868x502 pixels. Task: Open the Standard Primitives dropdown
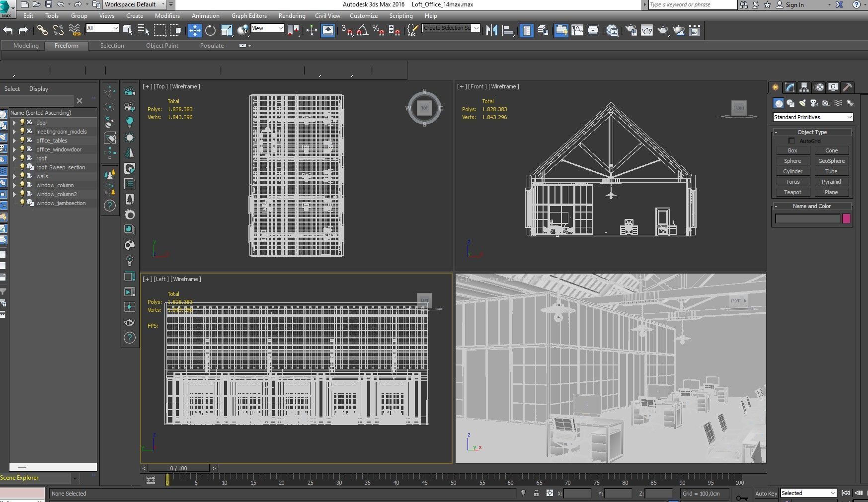pyautogui.click(x=813, y=117)
